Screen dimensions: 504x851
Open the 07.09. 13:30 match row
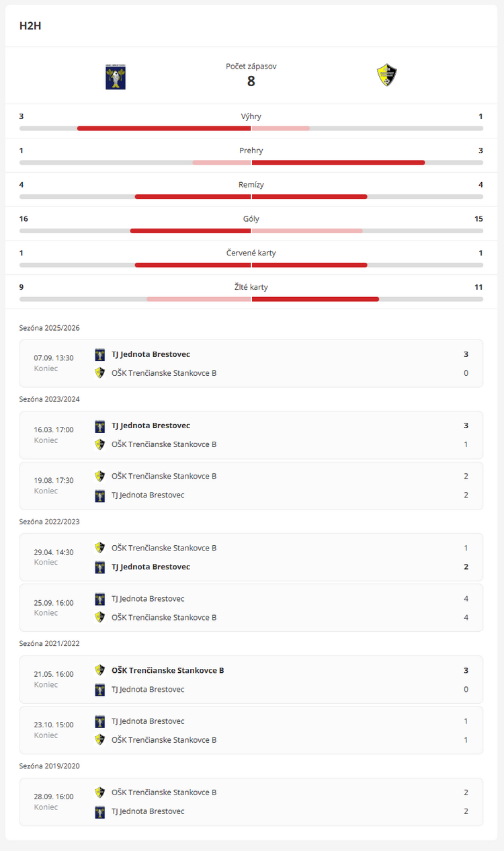[x=251, y=364]
